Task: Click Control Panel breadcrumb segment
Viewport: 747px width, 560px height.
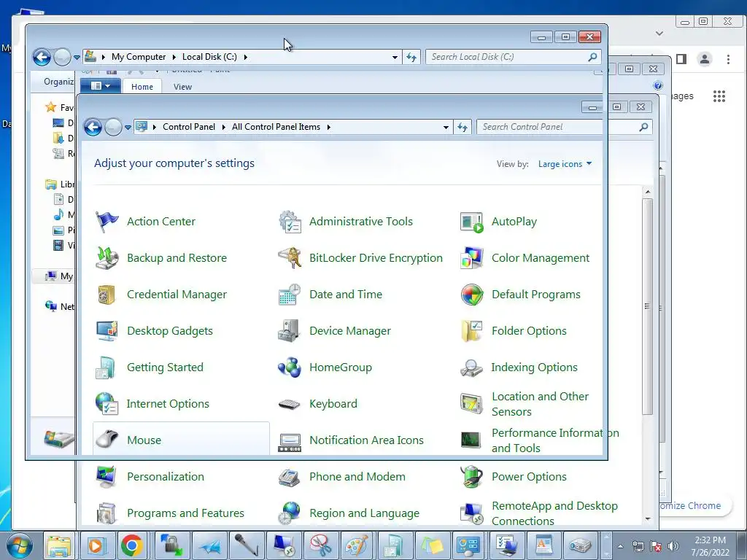Action: tap(189, 127)
